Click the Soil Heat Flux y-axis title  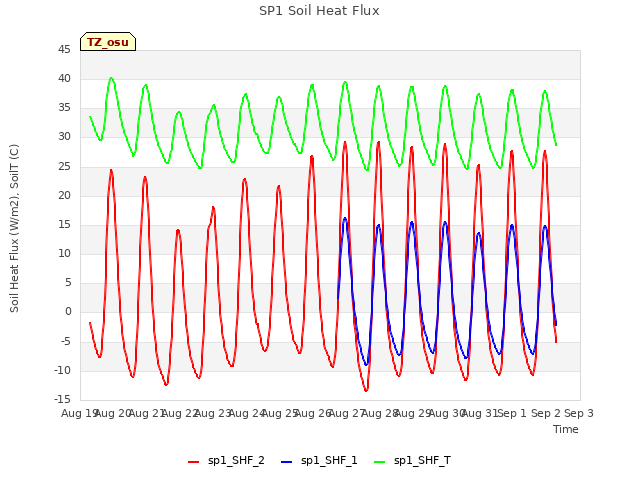coord(14,228)
